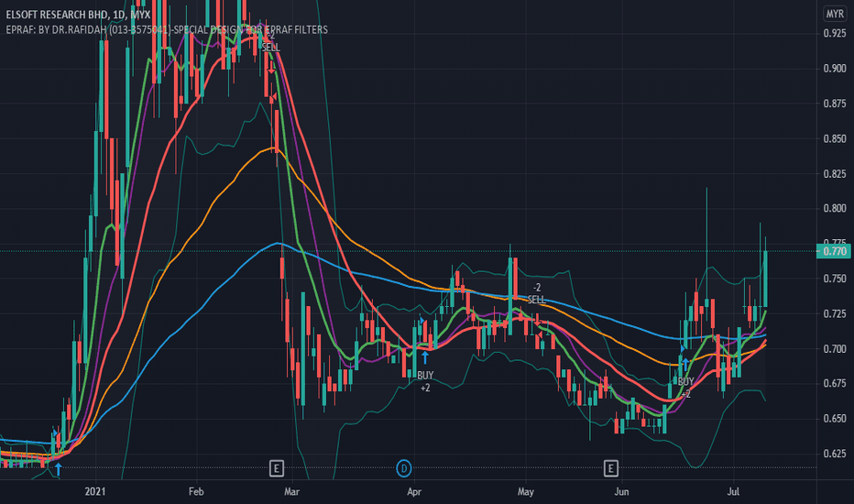Click the Jul label on time axis
The height and width of the screenshot is (504, 854).
[734, 491]
